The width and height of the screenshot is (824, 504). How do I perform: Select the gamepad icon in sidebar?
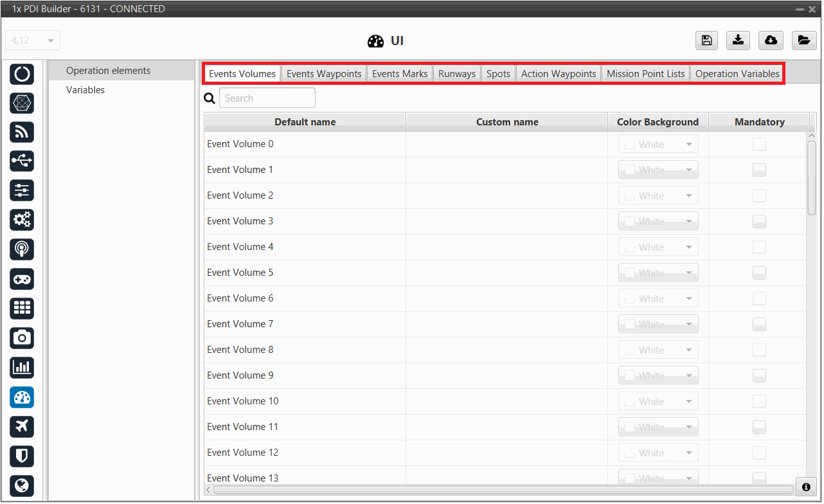click(x=22, y=279)
